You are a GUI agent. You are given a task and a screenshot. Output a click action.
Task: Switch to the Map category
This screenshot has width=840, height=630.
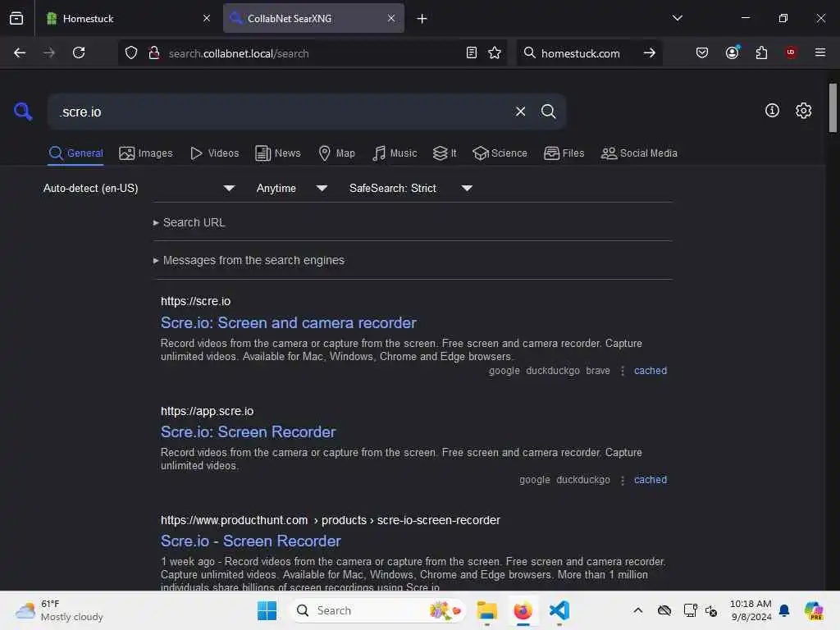coord(336,153)
